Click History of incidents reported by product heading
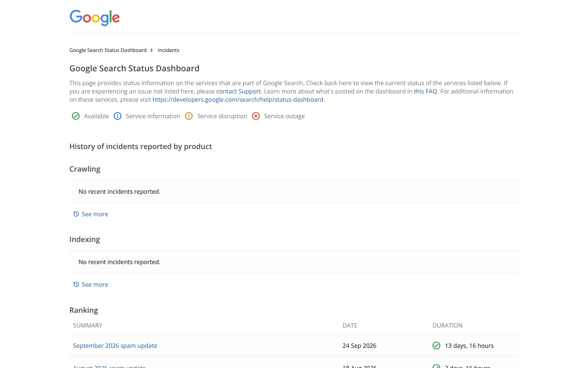 tap(141, 146)
